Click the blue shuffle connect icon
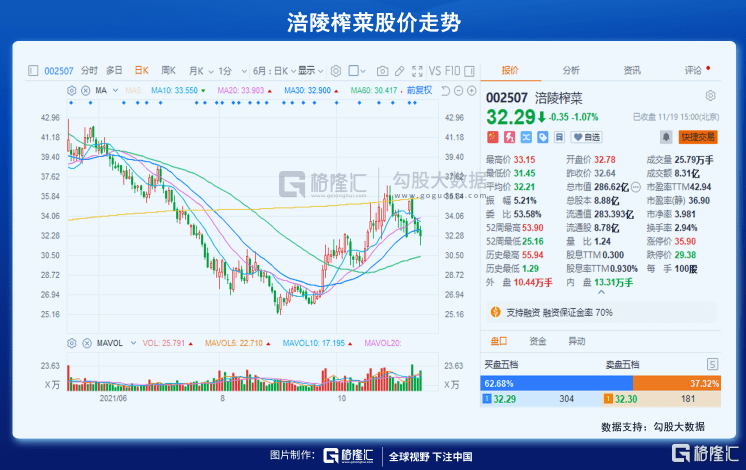 pos(526,137)
